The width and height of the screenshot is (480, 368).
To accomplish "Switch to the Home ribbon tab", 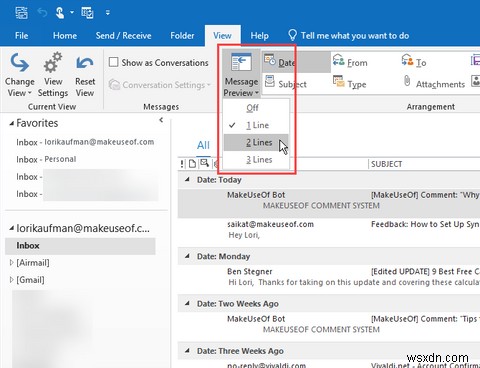I will pyautogui.click(x=65, y=36).
